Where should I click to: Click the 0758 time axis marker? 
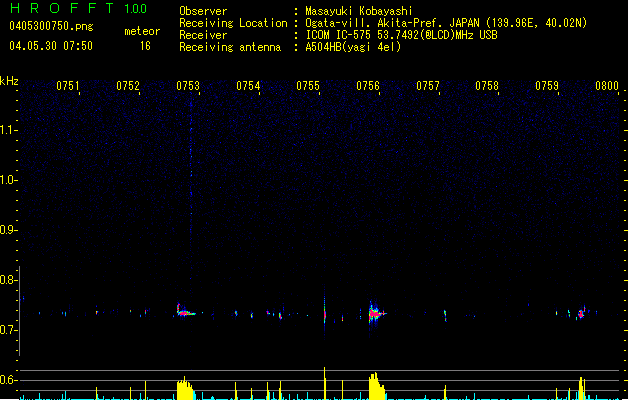click(487, 86)
